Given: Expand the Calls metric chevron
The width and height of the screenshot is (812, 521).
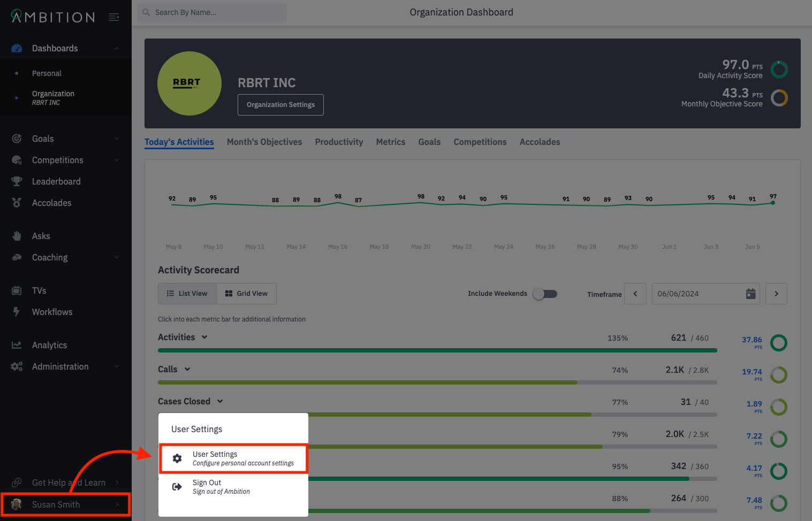Looking at the screenshot, I should click(187, 370).
